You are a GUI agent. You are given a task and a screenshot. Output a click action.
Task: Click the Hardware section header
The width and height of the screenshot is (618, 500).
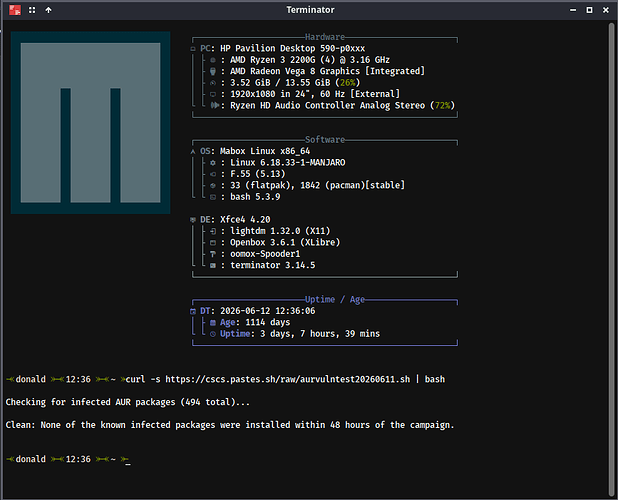(325, 37)
